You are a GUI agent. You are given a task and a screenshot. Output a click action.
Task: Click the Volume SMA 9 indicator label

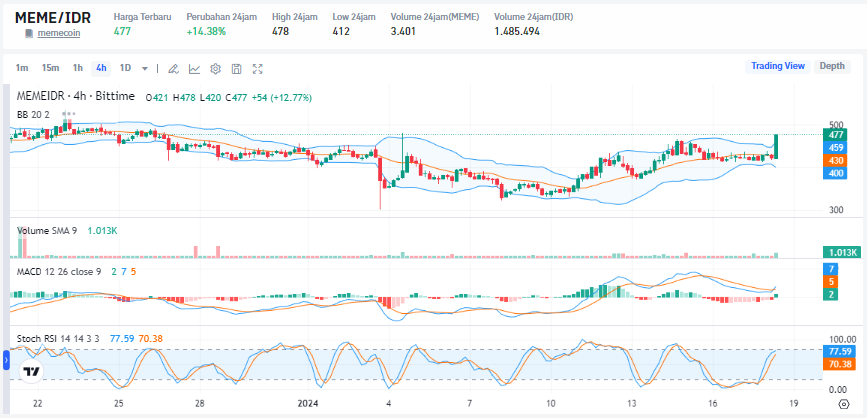coord(47,231)
